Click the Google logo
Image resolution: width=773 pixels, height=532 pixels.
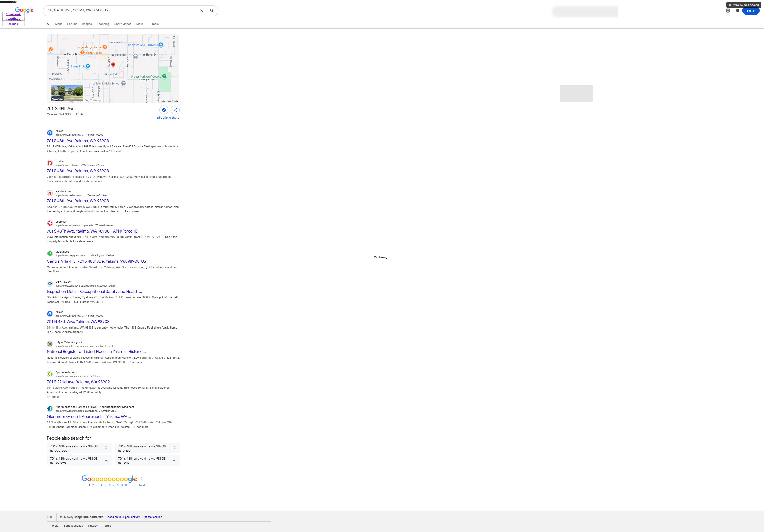coord(24,10)
